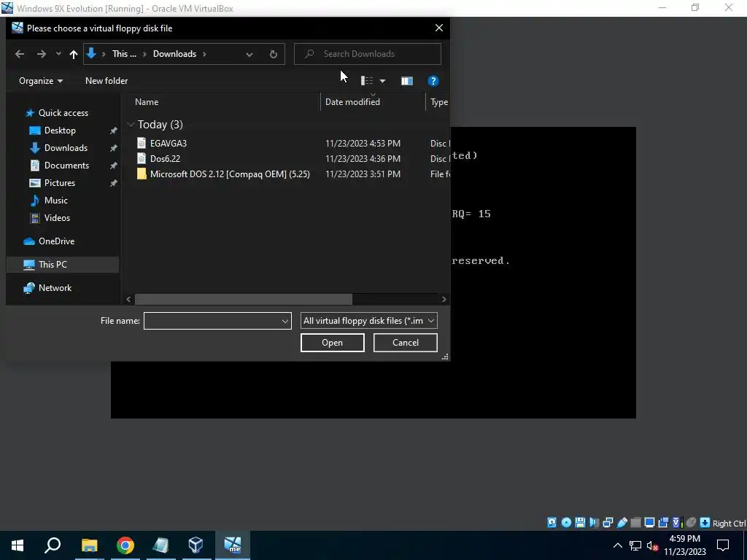
Task: Open Pictures in the navigation pane
Action: coord(60,183)
